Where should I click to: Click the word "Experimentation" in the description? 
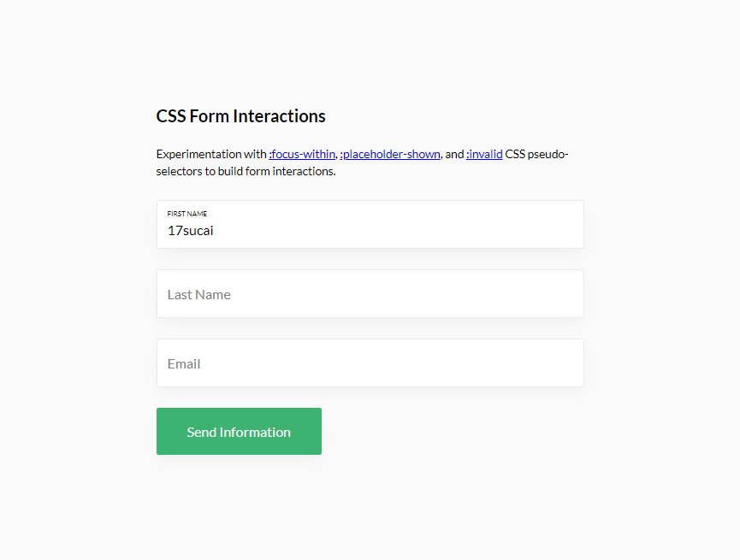click(198, 155)
